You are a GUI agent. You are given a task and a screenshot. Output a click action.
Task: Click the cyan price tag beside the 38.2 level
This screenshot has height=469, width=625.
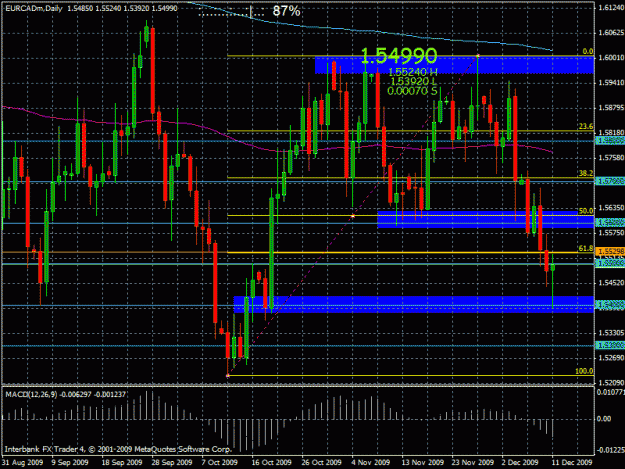point(610,181)
